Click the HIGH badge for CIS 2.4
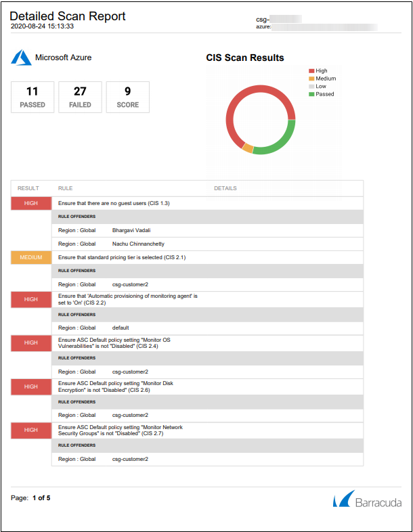 click(31, 343)
